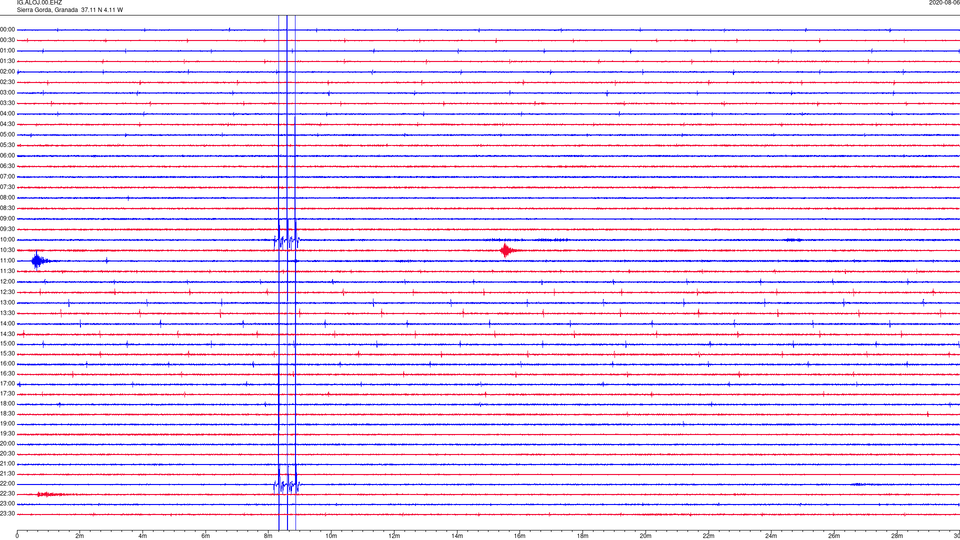Image resolution: width=960 pixels, height=540 pixels.
Task: Click the 16:00 time label
Action: click(7, 364)
